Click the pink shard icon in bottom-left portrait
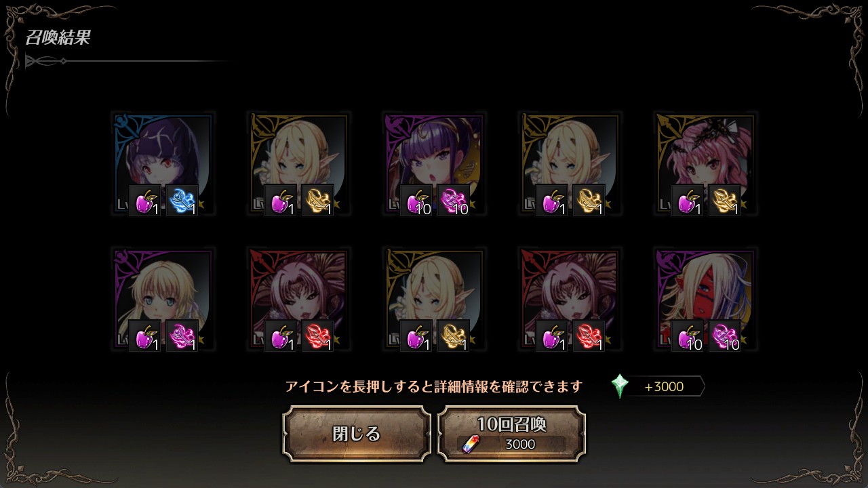The image size is (868, 488). 182,336
